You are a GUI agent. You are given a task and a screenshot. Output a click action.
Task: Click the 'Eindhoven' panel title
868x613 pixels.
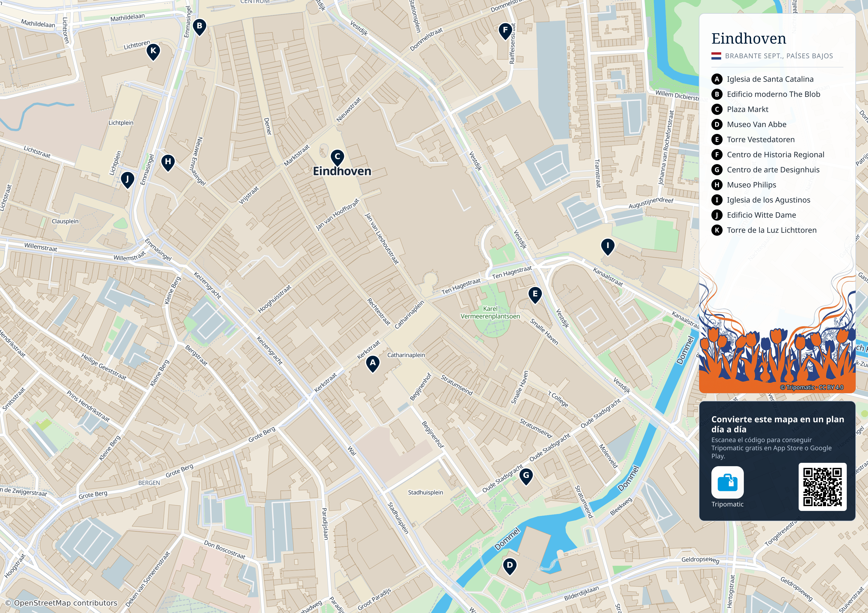click(x=749, y=39)
